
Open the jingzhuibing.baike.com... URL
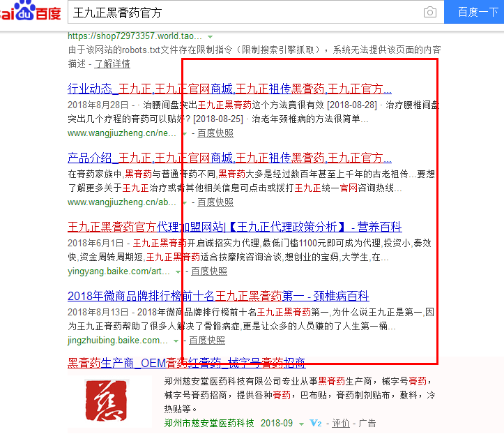(118, 340)
